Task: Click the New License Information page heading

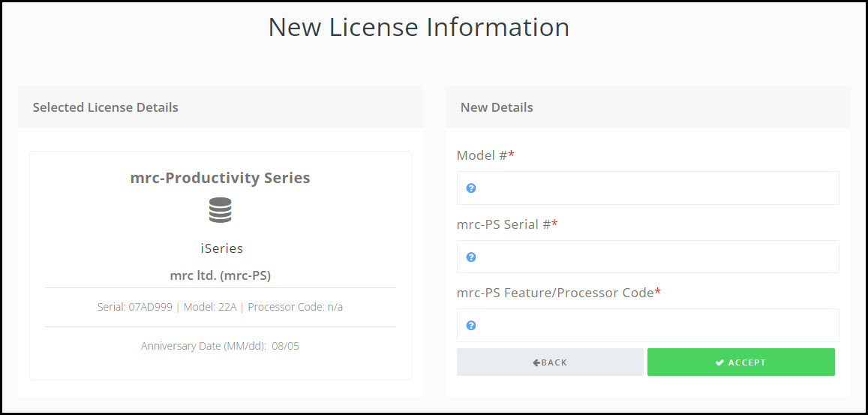Action: click(419, 27)
